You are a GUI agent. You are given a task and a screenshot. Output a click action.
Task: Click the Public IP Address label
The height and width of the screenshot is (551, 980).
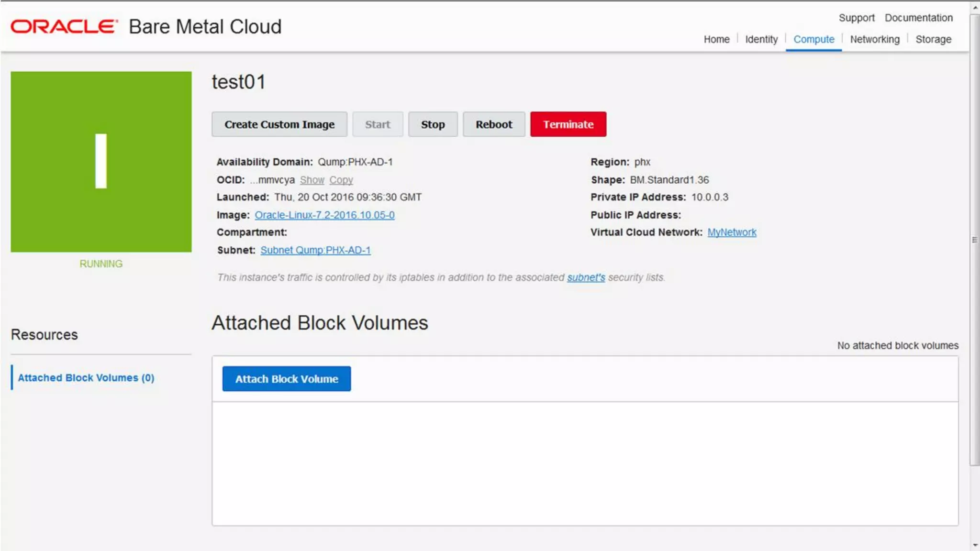point(635,215)
